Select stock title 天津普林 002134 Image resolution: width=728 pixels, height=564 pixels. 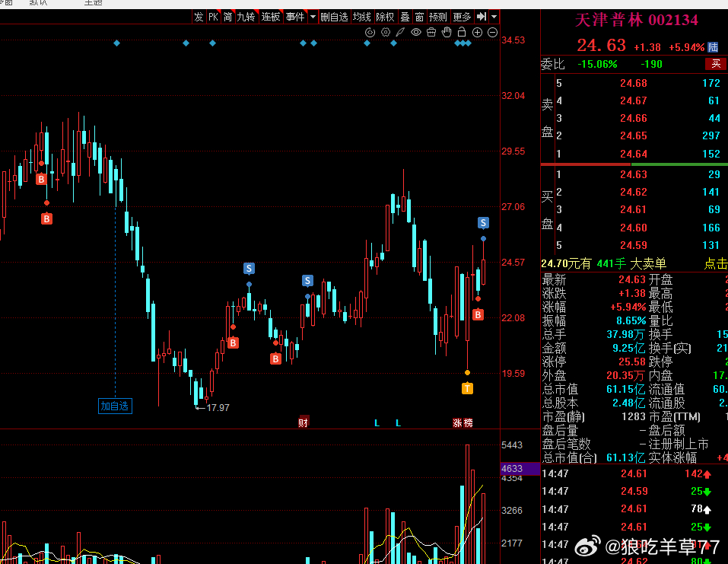[x=637, y=20]
